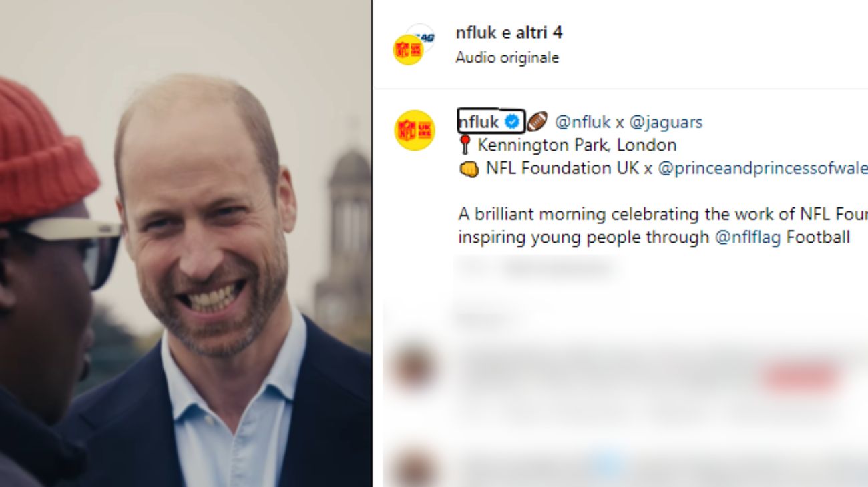Click the blue verified badge next to nfluk
The width and height of the screenshot is (868, 487).
point(513,122)
